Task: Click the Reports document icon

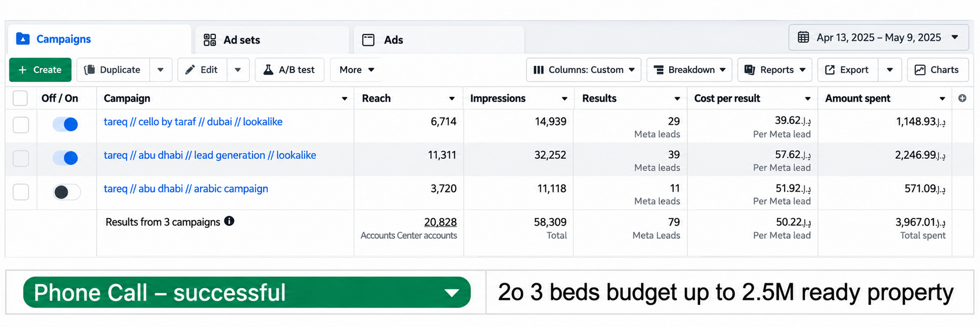Action: (x=750, y=69)
